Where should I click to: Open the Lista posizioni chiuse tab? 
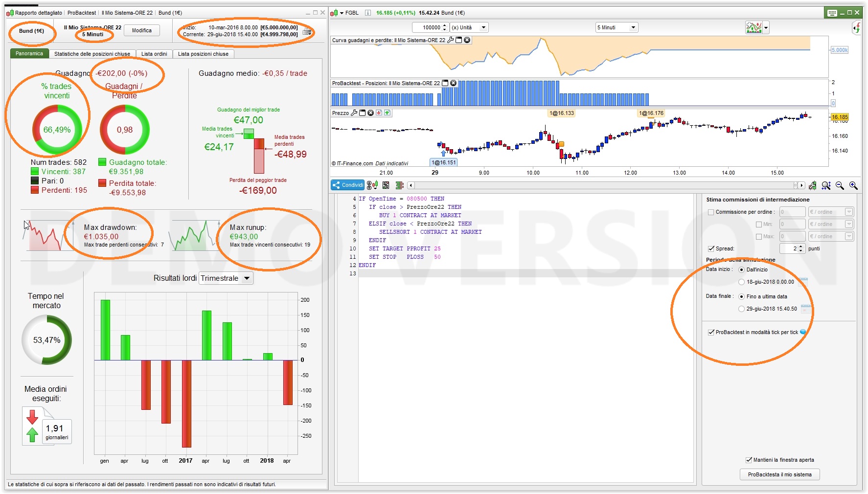click(203, 54)
